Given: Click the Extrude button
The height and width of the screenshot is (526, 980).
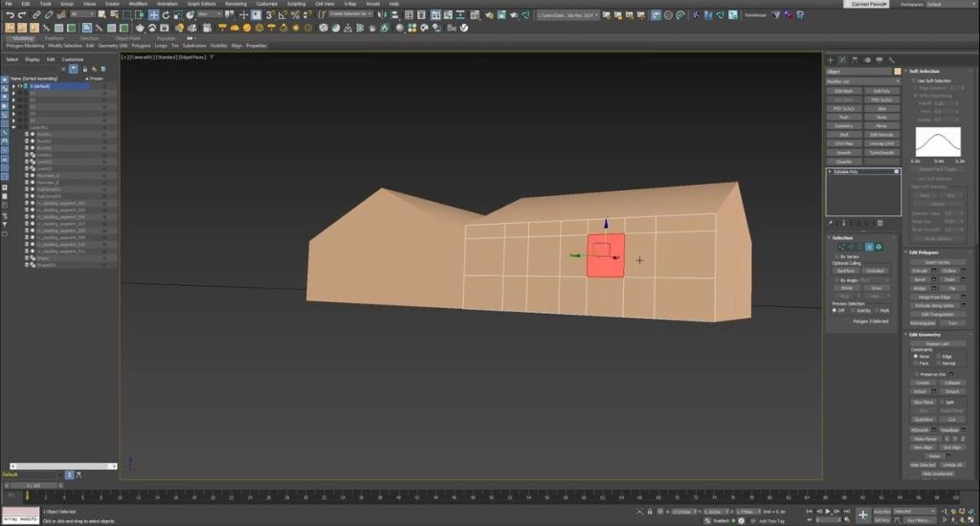Looking at the screenshot, I should point(920,271).
